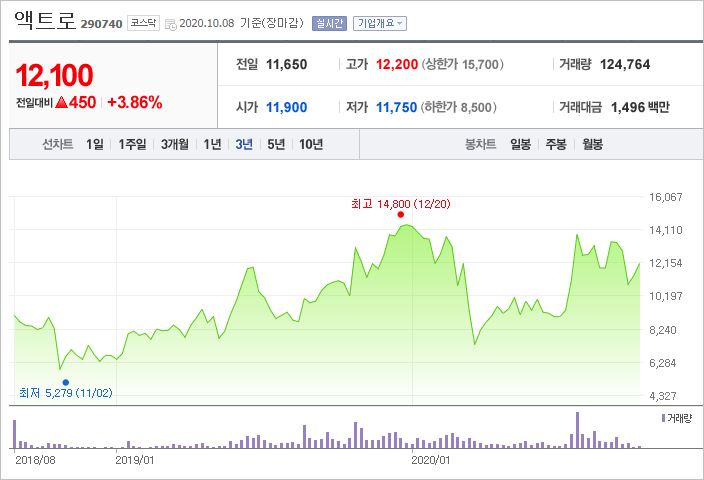Select the 1주일 line chart tab
This screenshot has height=480, width=704.
132,144
